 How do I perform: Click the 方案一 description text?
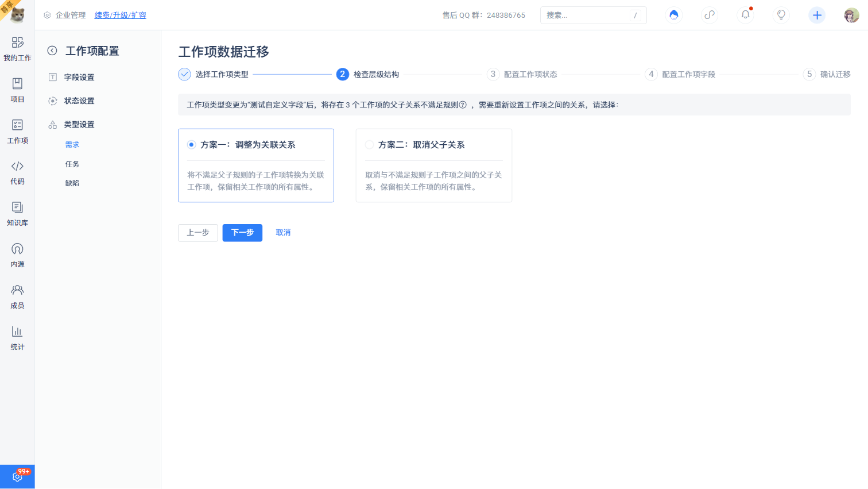256,181
